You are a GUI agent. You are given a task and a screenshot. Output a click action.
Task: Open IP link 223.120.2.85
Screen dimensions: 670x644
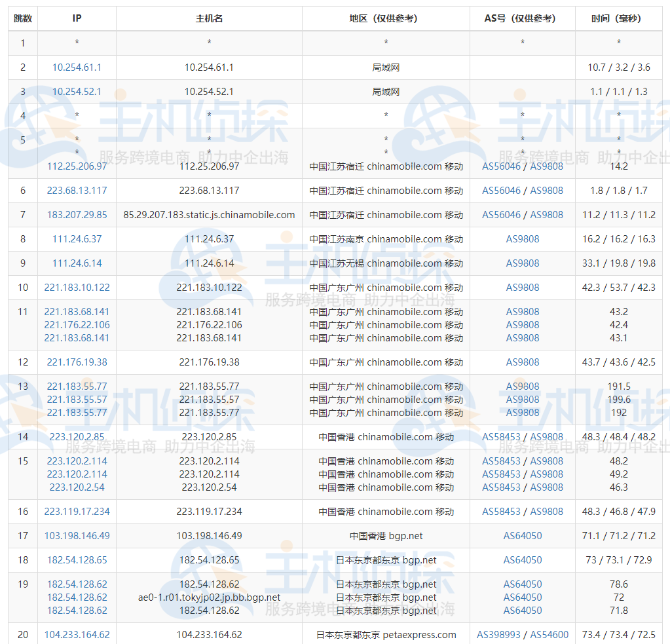click(77, 437)
